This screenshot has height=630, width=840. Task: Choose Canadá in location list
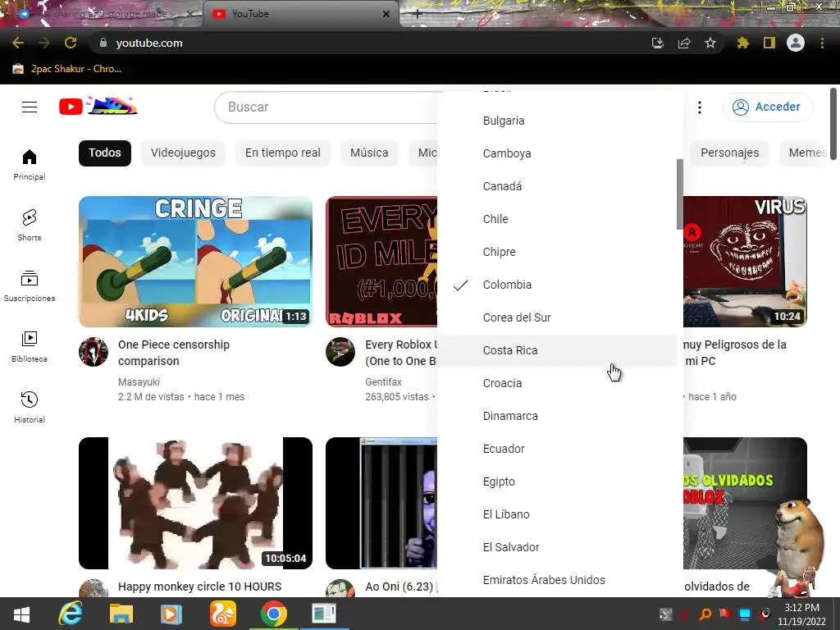point(557,186)
